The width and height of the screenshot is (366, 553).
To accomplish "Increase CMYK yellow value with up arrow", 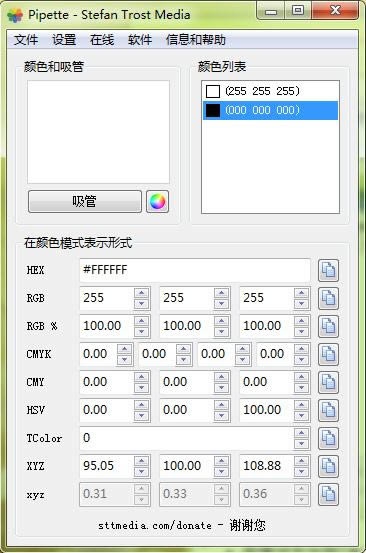I will click(243, 349).
